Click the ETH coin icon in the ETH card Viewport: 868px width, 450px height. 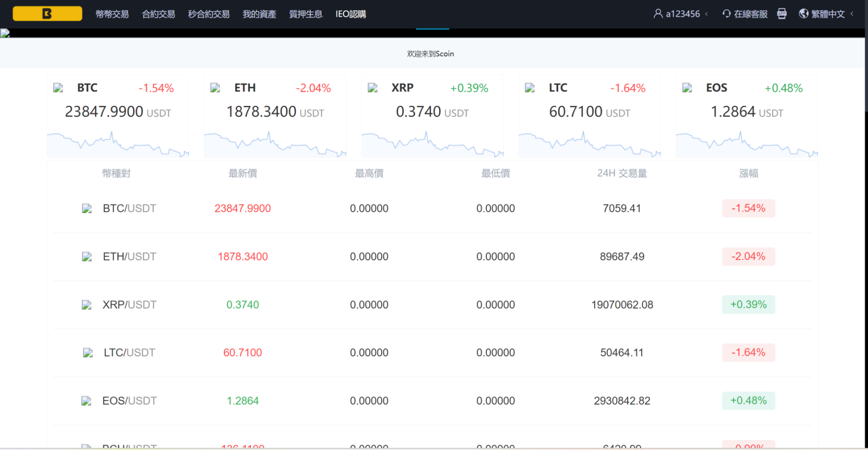pyautogui.click(x=215, y=87)
